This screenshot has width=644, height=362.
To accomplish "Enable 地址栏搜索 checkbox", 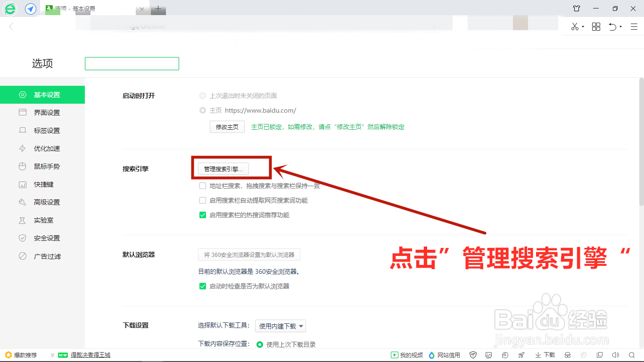I will tap(202, 186).
